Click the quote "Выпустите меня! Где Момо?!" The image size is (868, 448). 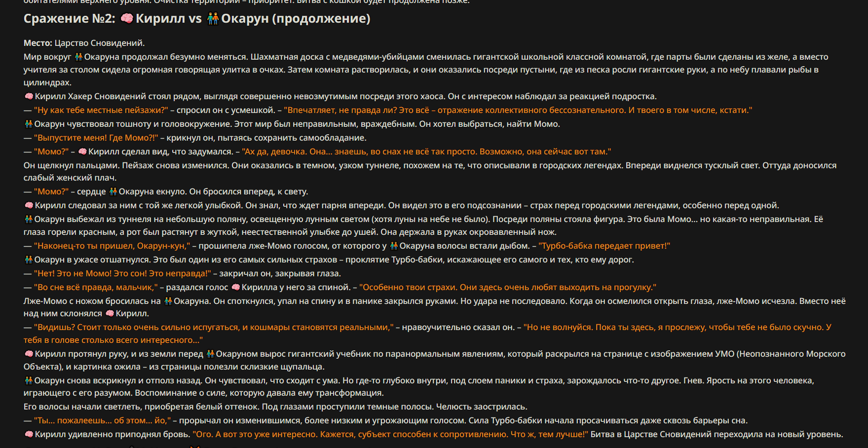[x=96, y=138]
